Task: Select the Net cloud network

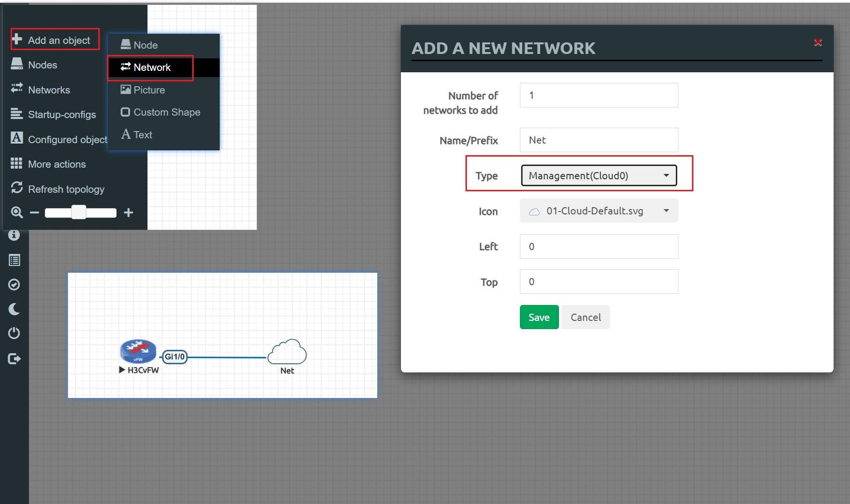Action: tap(287, 351)
